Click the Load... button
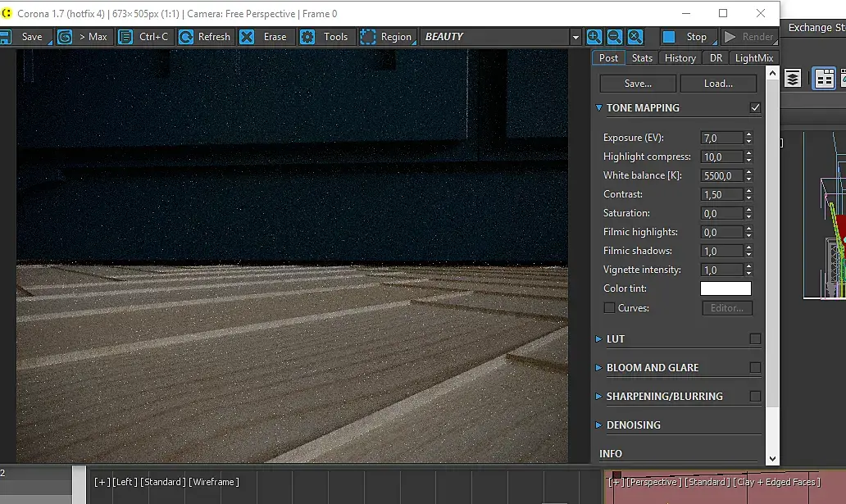This screenshot has height=504, width=846. pos(718,84)
